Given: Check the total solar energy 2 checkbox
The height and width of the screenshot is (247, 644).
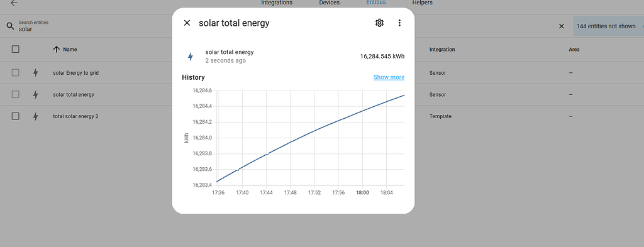Looking at the screenshot, I should [16, 116].
